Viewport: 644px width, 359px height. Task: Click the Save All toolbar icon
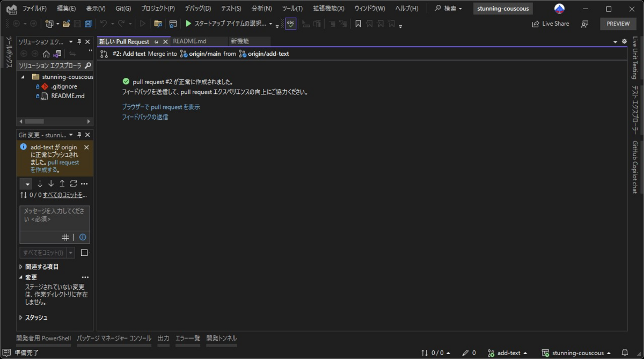88,24
